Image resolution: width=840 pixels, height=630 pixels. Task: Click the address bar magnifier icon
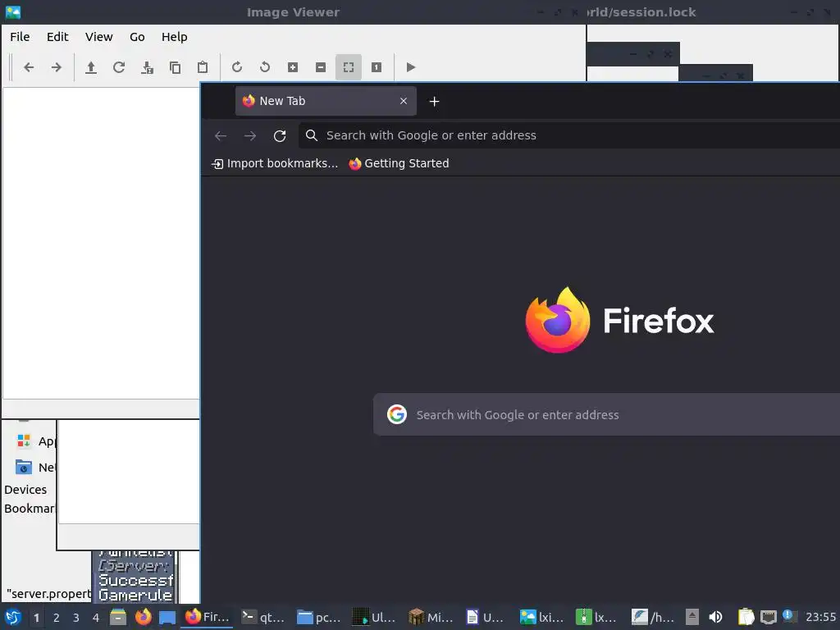tap(312, 135)
